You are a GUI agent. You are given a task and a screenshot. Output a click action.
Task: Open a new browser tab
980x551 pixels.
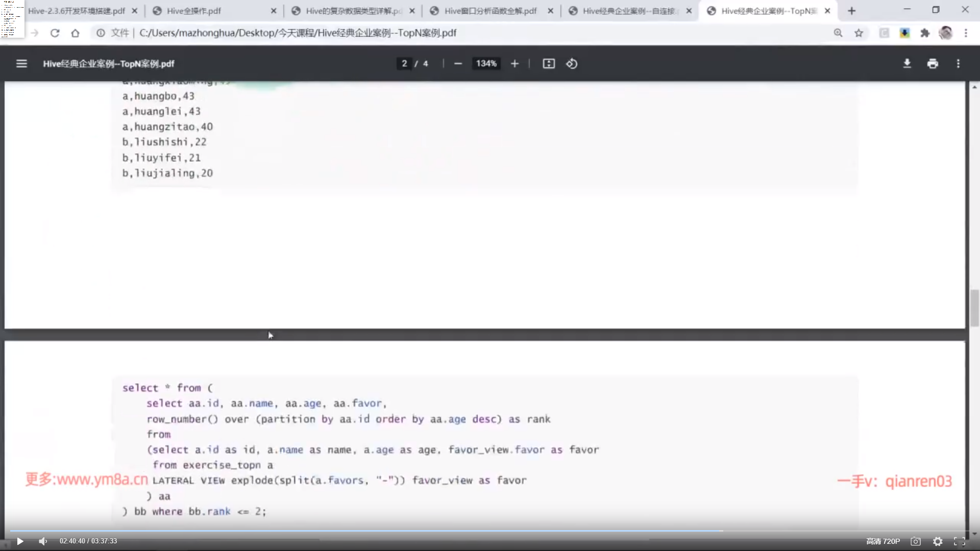851,11
